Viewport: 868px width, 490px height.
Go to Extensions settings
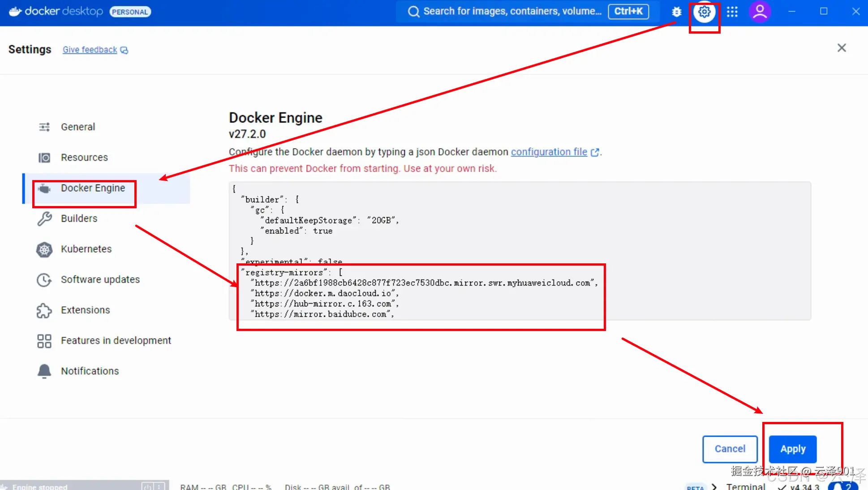tap(85, 310)
